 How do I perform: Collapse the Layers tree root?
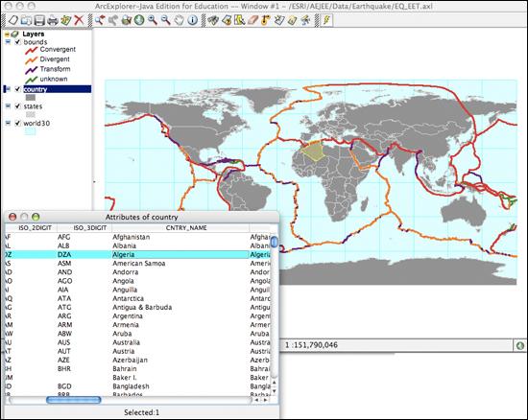pyautogui.click(x=7, y=34)
